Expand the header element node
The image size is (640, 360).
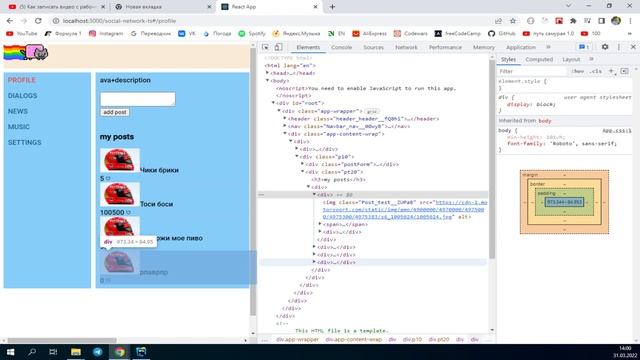coord(285,118)
